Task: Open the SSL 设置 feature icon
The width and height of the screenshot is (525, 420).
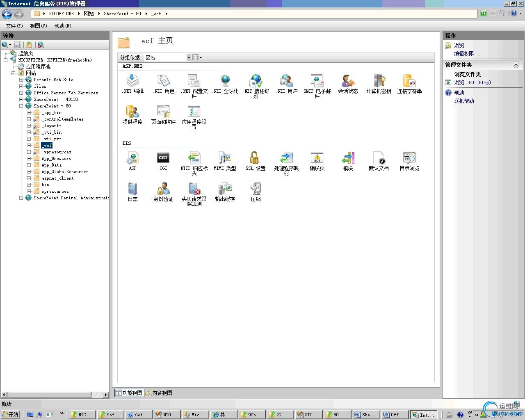Action: coord(256,161)
